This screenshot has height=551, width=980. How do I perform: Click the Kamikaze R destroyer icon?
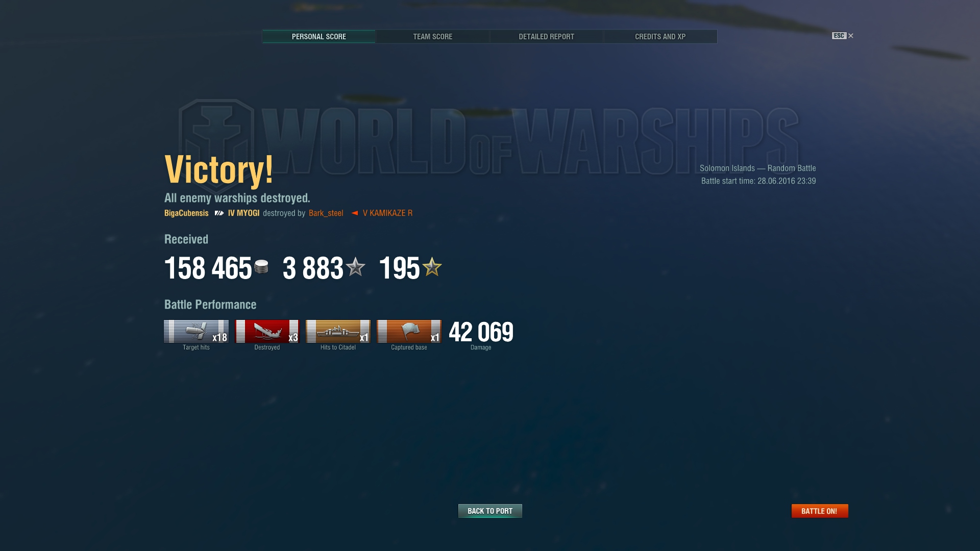pyautogui.click(x=354, y=213)
